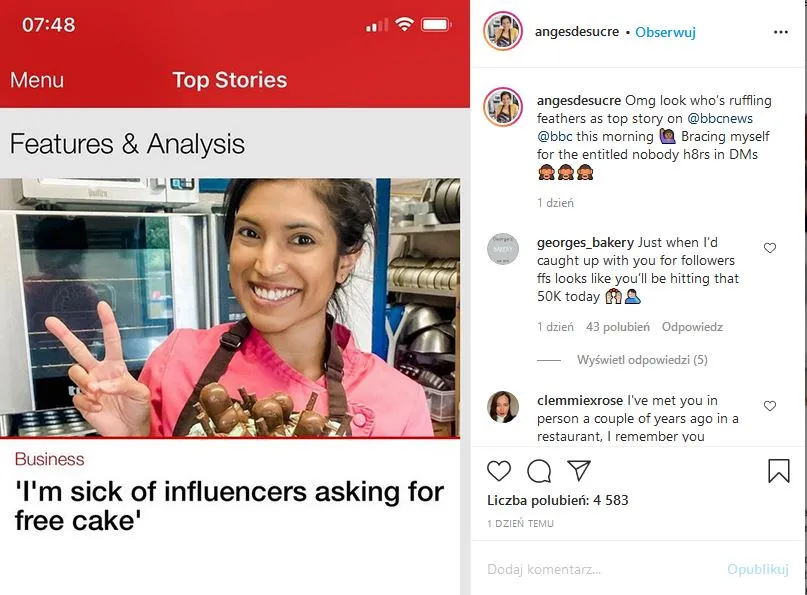Viewport: 807px width, 595px height.
Task: Select the Top Stories header tab
Action: click(x=230, y=80)
